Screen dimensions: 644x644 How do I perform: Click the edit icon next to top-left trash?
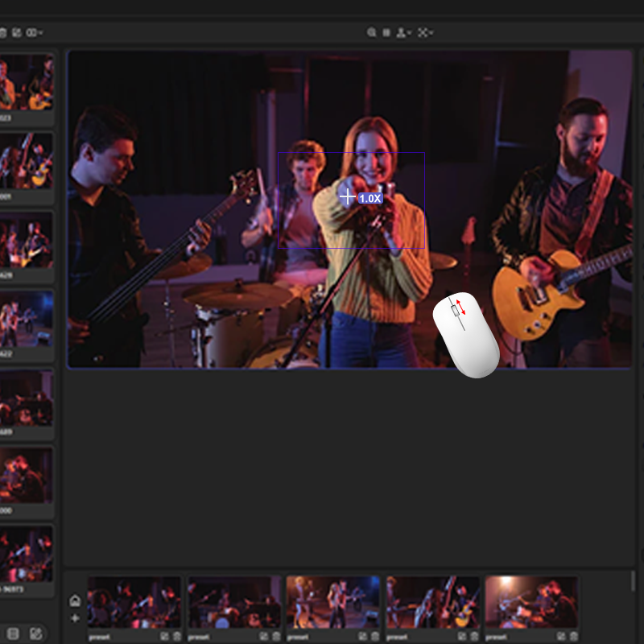(17, 33)
